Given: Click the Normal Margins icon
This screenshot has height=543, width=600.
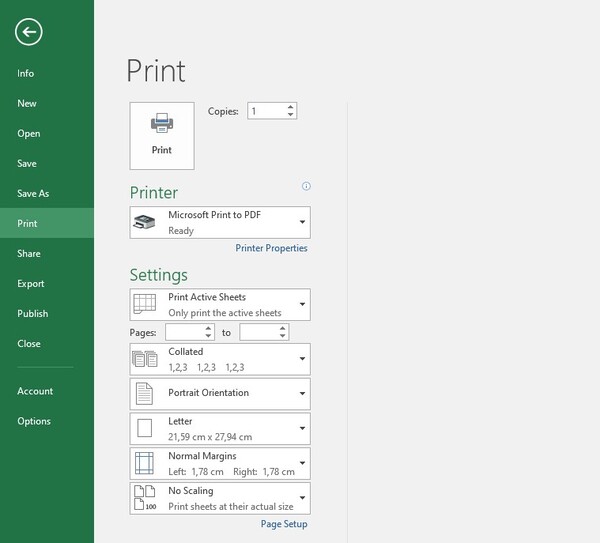Looking at the screenshot, I should tap(144, 463).
